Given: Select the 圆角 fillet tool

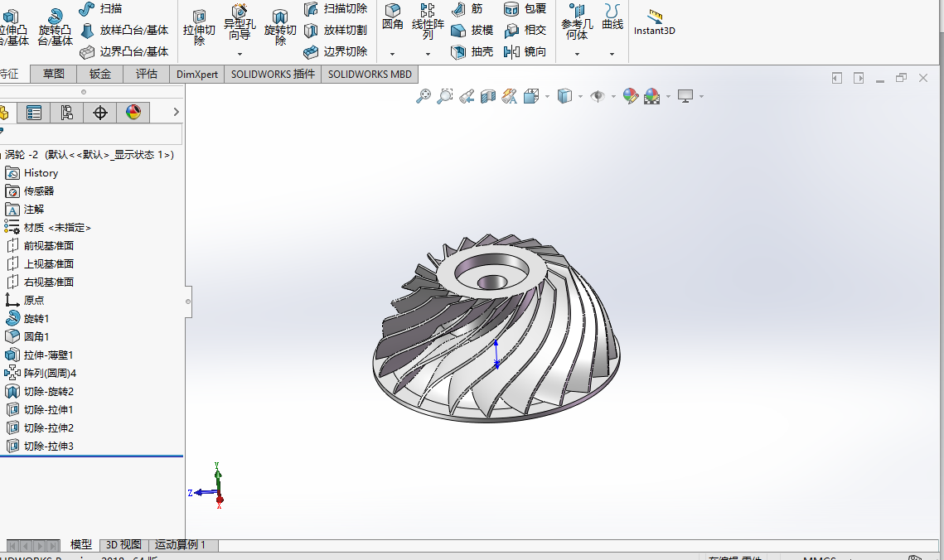Looking at the screenshot, I should click(x=392, y=17).
